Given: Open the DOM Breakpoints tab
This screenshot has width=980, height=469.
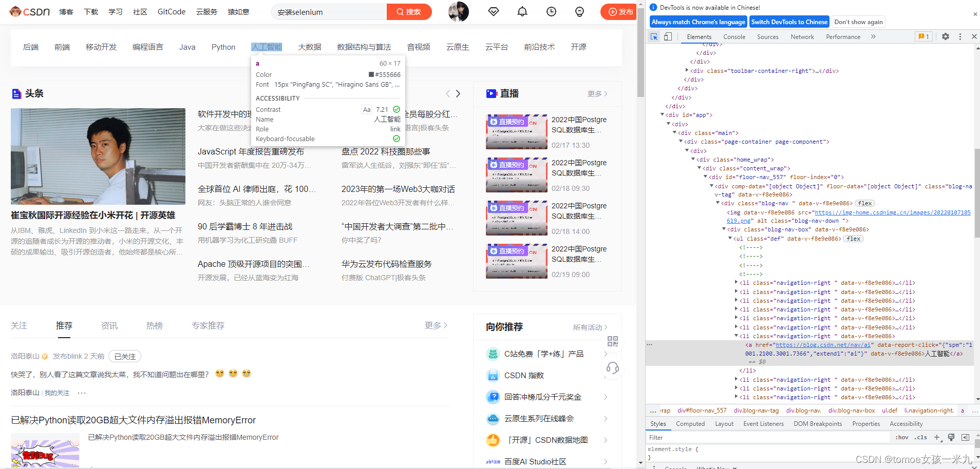Looking at the screenshot, I should click(818, 424).
